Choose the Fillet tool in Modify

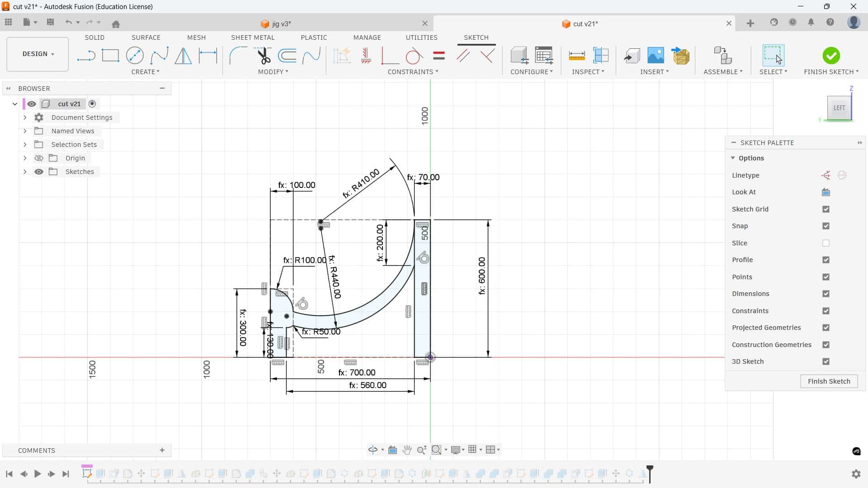point(238,56)
